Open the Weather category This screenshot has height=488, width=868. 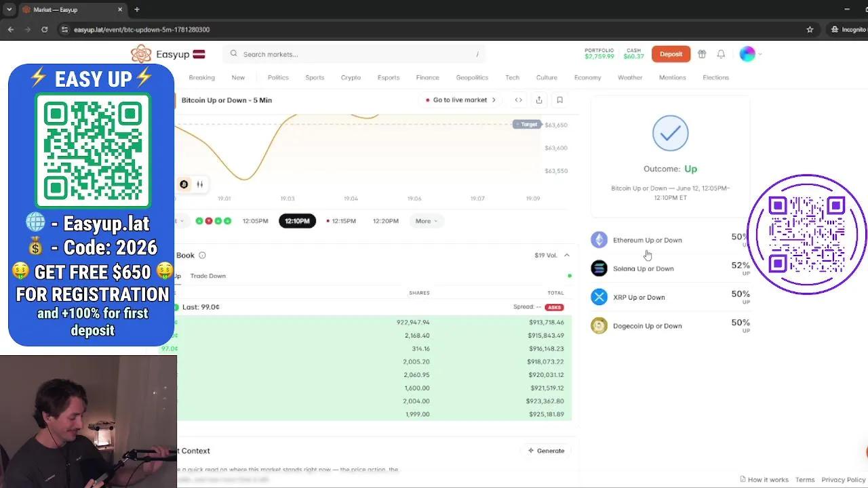(630, 78)
